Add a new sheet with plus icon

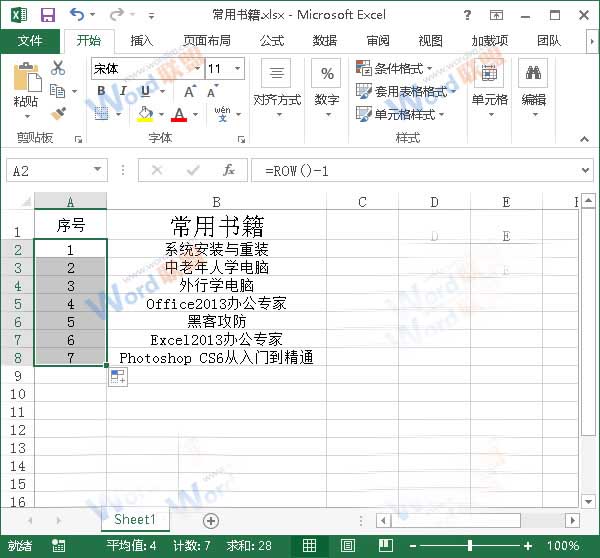click(x=210, y=520)
